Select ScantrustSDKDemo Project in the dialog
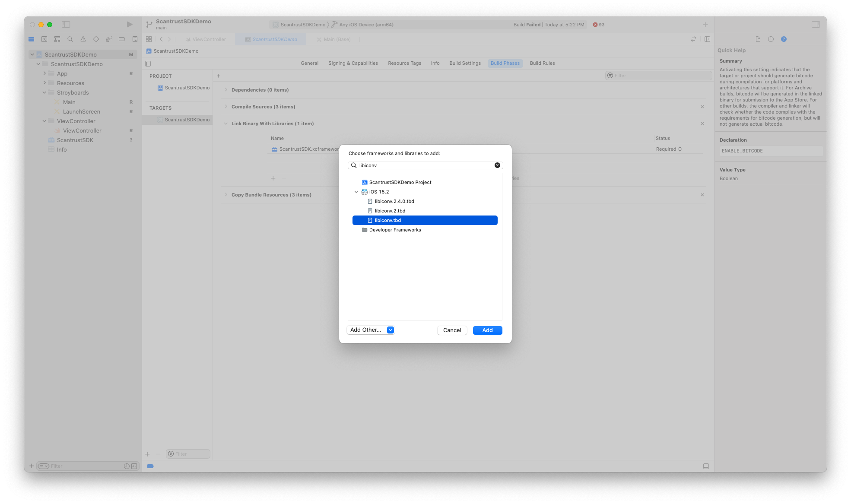This screenshot has width=851, height=504. click(425, 182)
